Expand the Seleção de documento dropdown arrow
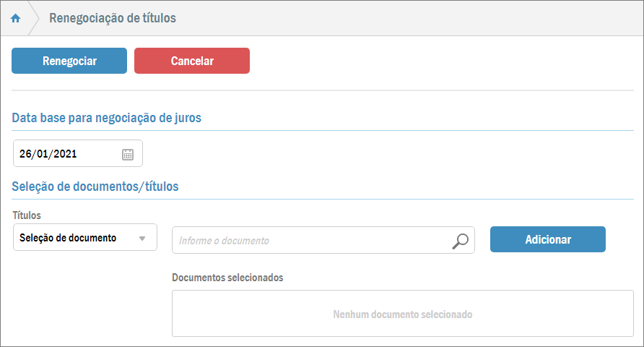Viewport: 644px width, 347px height. pos(142,239)
